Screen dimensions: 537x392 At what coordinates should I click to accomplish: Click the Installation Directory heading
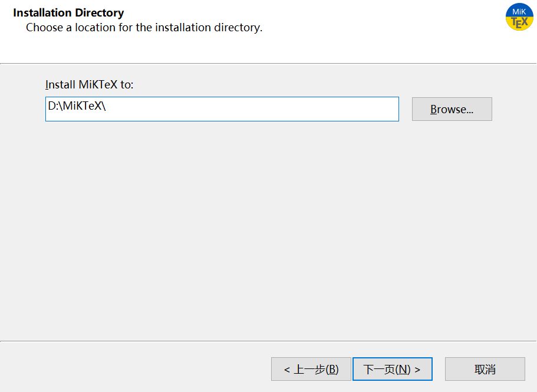[x=68, y=12]
